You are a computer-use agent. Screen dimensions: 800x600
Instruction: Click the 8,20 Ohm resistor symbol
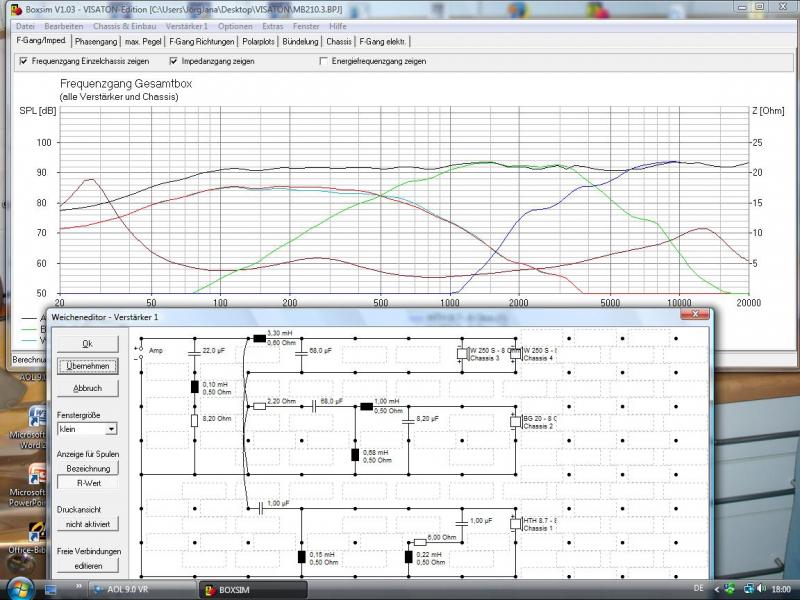194,421
